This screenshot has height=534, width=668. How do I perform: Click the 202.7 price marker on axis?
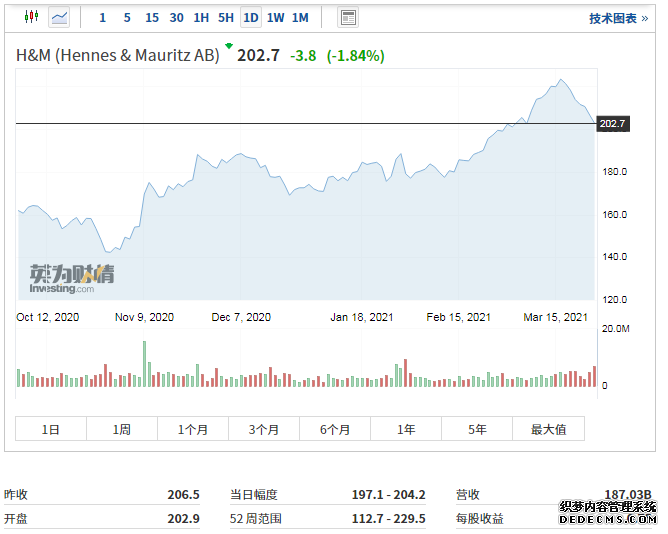[613, 124]
